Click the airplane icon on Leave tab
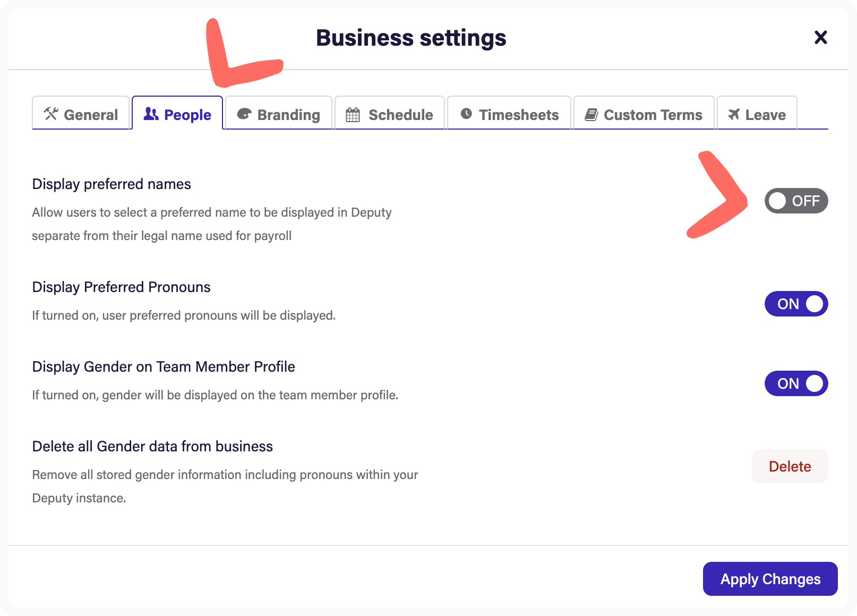Screen dimensions: 857x616 coord(734,114)
